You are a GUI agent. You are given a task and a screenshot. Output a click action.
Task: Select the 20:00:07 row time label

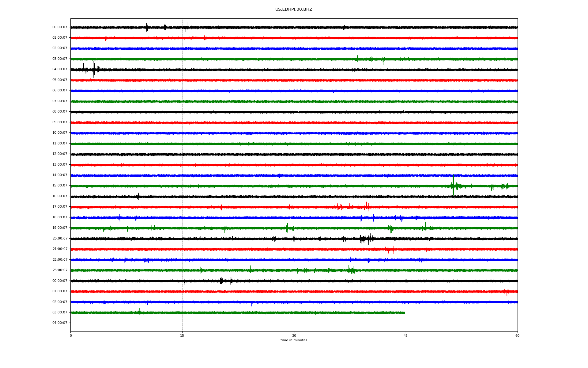click(60, 238)
